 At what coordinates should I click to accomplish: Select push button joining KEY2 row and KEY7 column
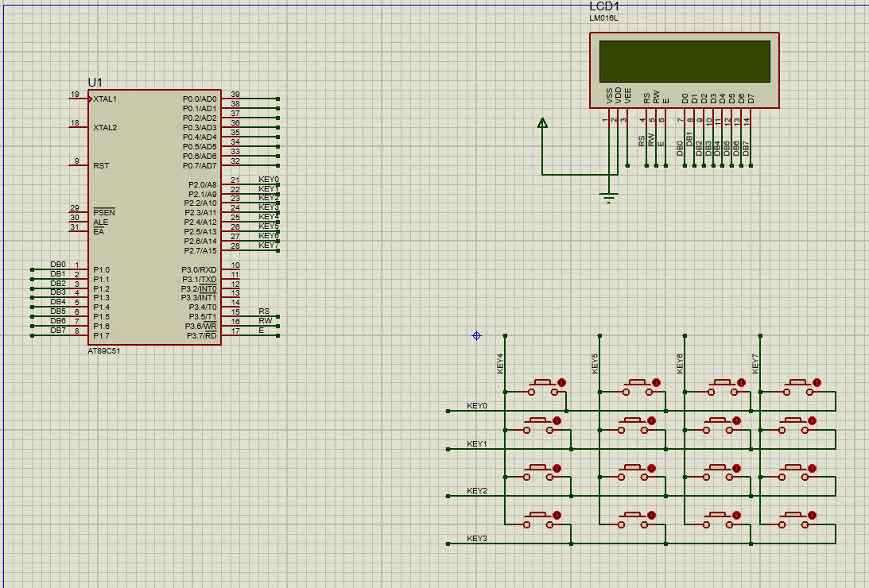(793, 474)
